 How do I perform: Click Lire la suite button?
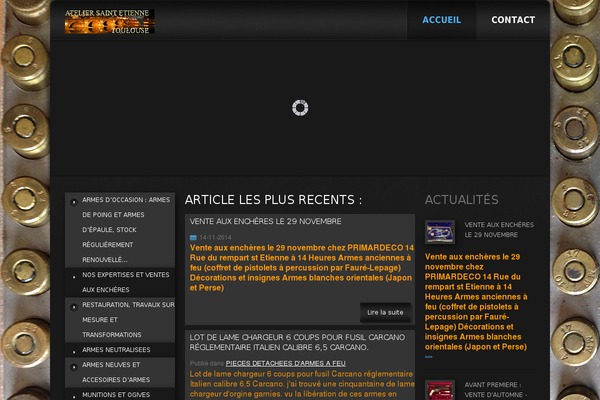point(385,312)
